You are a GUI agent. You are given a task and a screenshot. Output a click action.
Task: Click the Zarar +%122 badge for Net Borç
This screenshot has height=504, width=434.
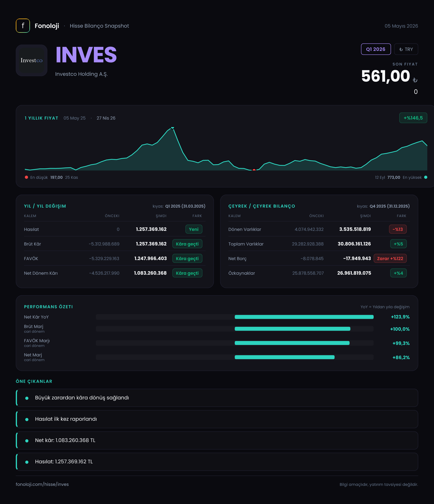(x=390, y=258)
